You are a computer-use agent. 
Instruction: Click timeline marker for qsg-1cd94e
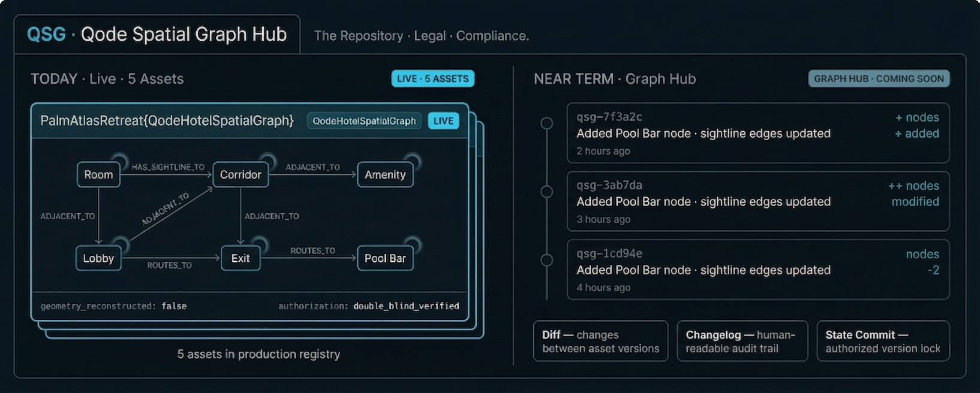(x=547, y=260)
